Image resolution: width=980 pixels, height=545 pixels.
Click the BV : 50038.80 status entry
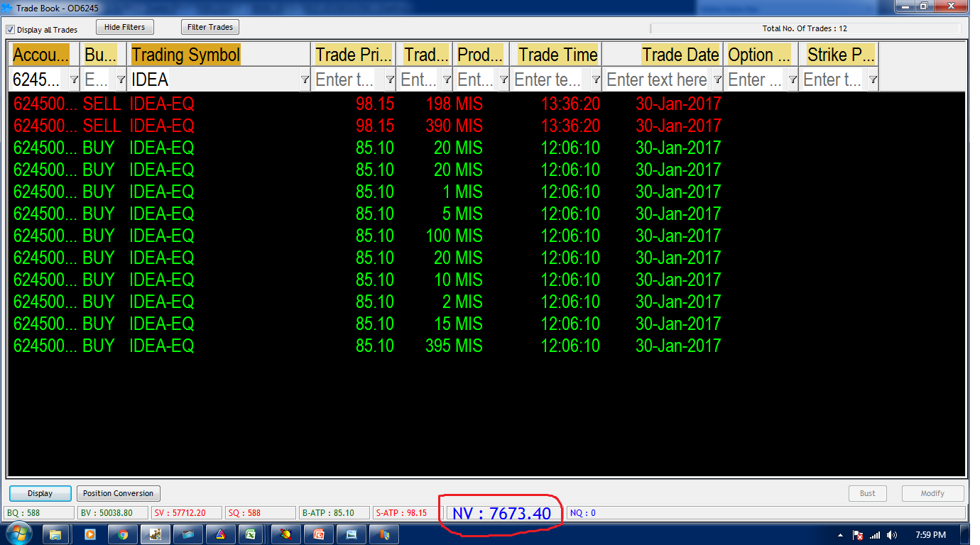pos(114,513)
